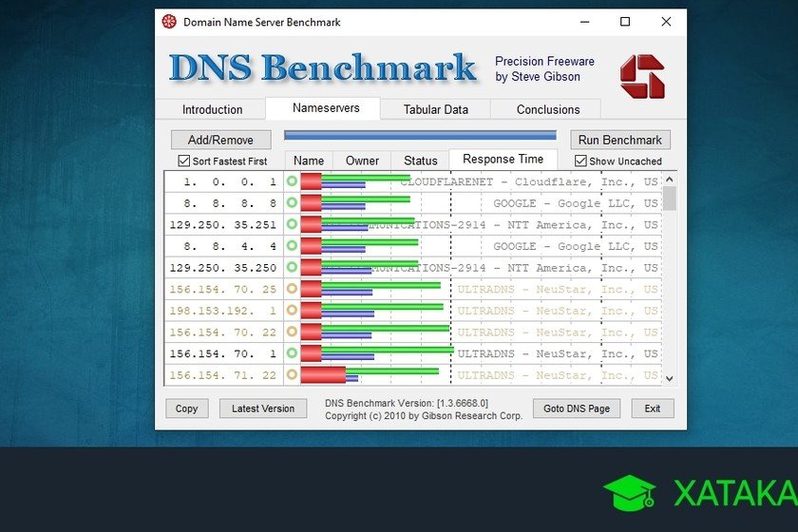Uncheck the Show Uncached option
Image resolution: width=798 pixels, height=532 pixels.
[x=581, y=161]
